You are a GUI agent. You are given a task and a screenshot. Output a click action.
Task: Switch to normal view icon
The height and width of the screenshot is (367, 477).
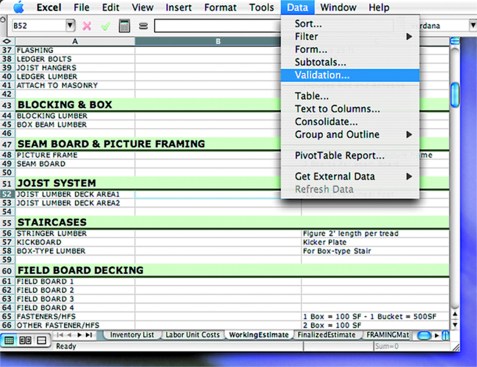(x=9, y=340)
